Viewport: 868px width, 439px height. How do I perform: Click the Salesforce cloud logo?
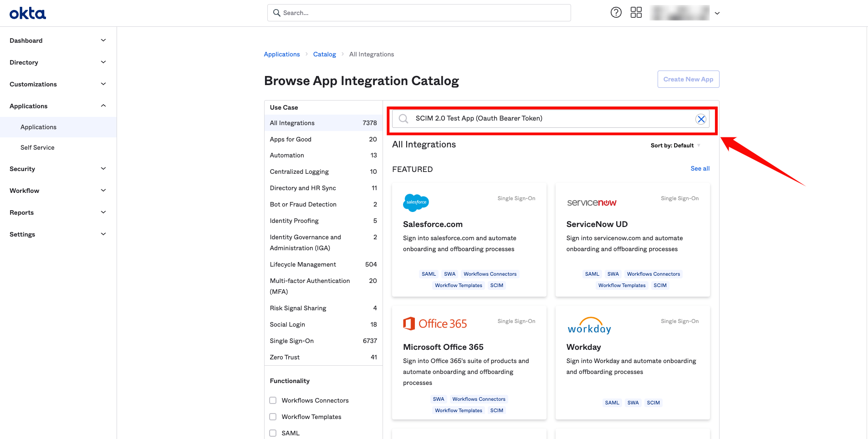(416, 202)
